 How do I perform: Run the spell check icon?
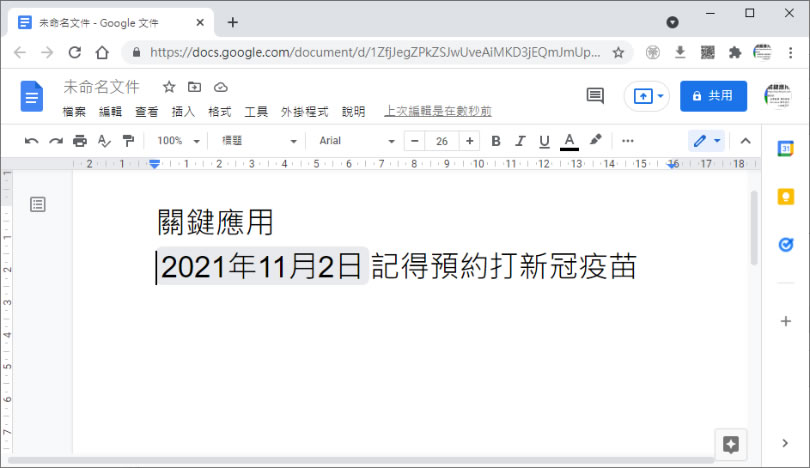104,141
